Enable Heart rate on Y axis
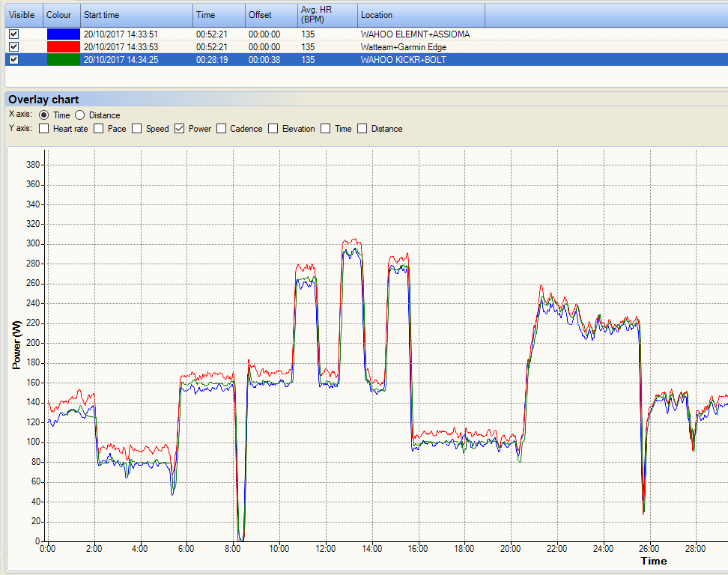The image size is (728, 575). (44, 129)
